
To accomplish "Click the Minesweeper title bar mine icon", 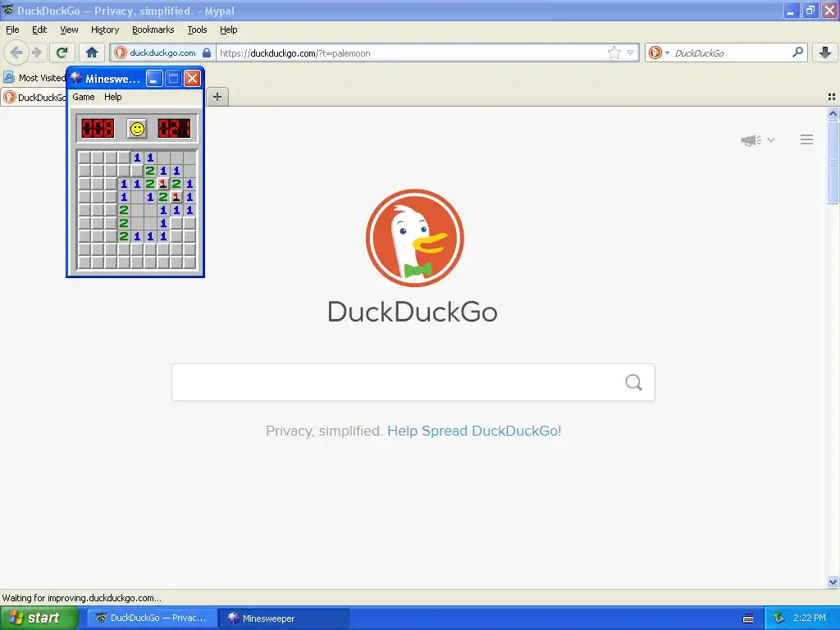I will pyautogui.click(x=76, y=78).
